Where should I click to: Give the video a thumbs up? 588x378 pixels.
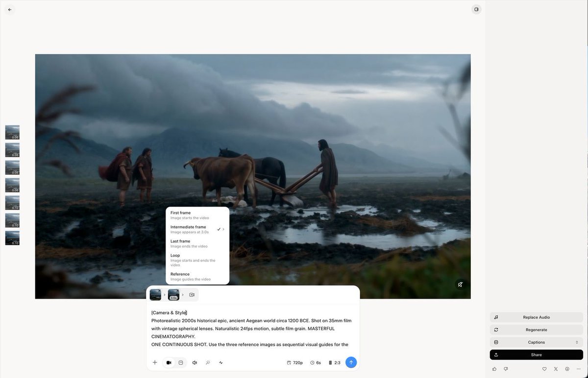[x=494, y=369]
